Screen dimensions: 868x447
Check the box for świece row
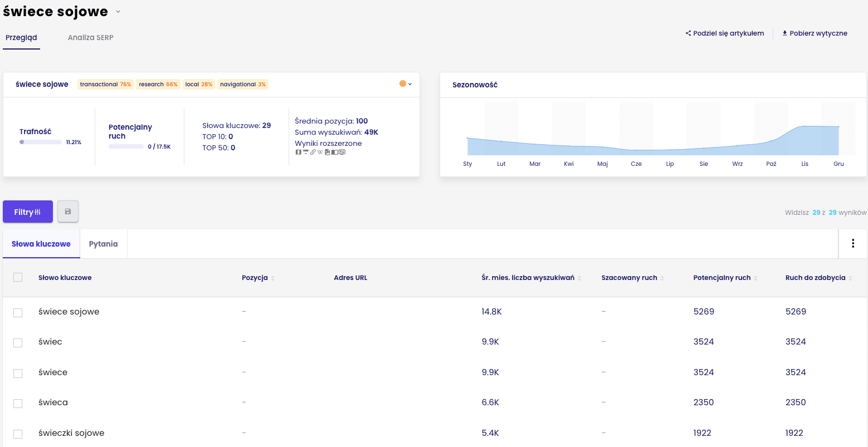[x=18, y=374]
